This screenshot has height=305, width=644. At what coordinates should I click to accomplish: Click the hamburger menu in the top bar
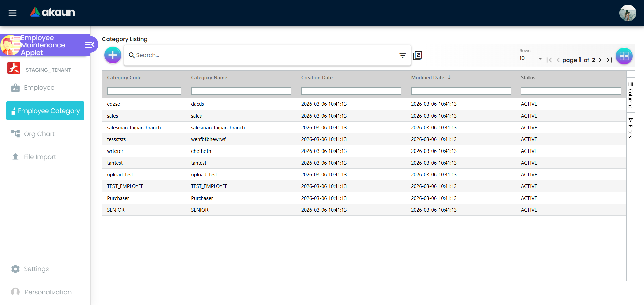pos(12,13)
